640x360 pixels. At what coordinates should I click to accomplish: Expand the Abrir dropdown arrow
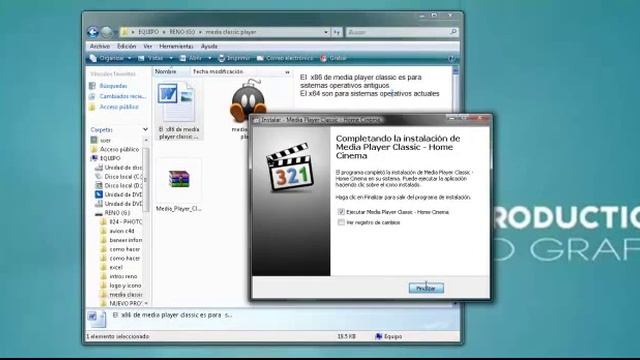[210, 58]
